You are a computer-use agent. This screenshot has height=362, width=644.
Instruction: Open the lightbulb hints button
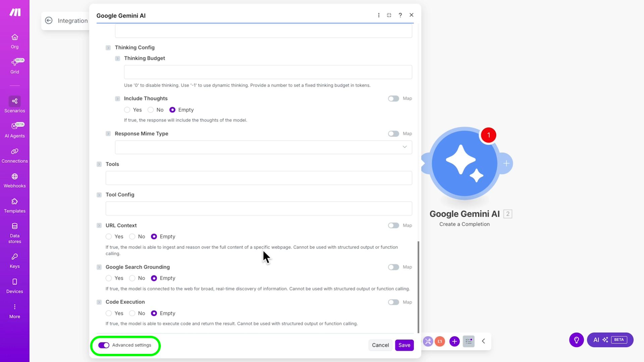tap(577, 340)
